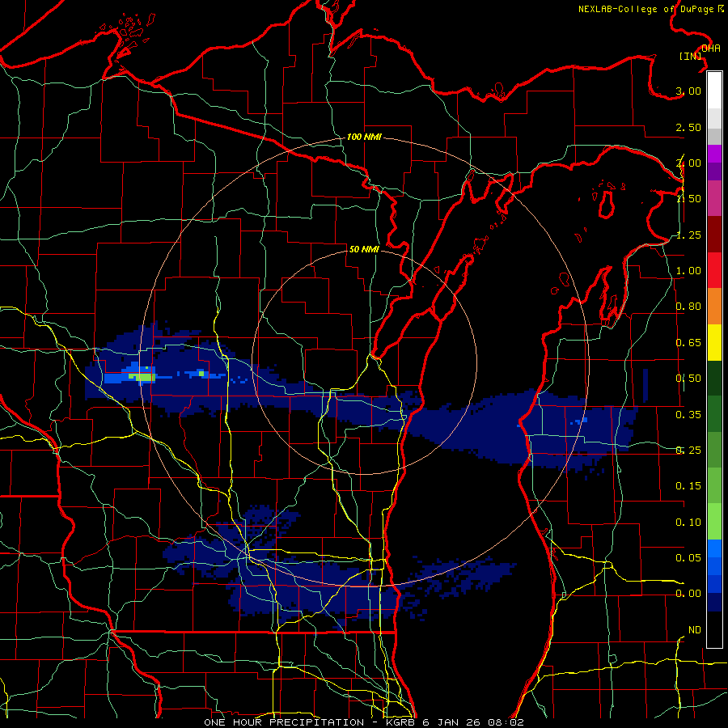Click the dark red legend swatch
This screenshot has height=728, width=728.
pyautogui.click(x=714, y=235)
